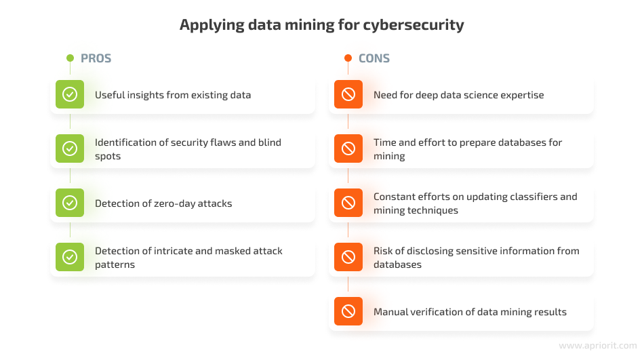The height and width of the screenshot is (358, 644).
Task: Click green checkmark icon beside 'Useful insights from existing data'
Action: click(70, 94)
